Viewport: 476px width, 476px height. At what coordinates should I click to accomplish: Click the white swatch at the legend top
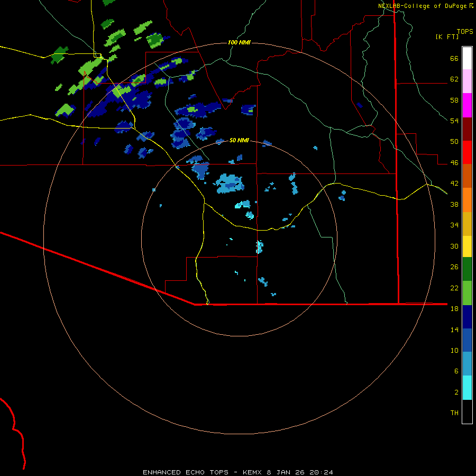[x=467, y=58]
